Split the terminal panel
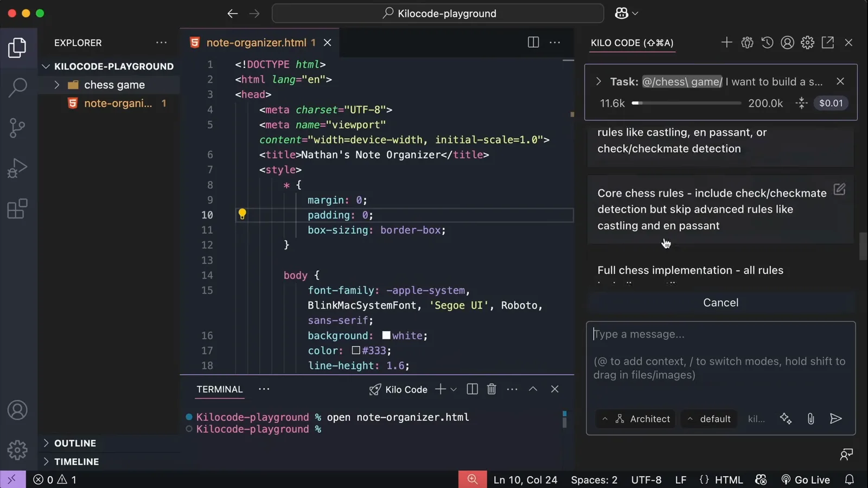This screenshot has height=488, width=868. click(472, 389)
